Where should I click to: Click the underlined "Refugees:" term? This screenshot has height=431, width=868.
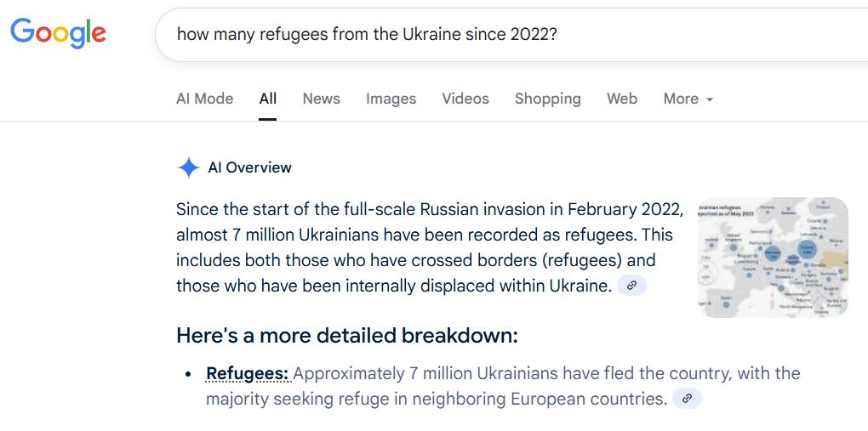click(248, 373)
